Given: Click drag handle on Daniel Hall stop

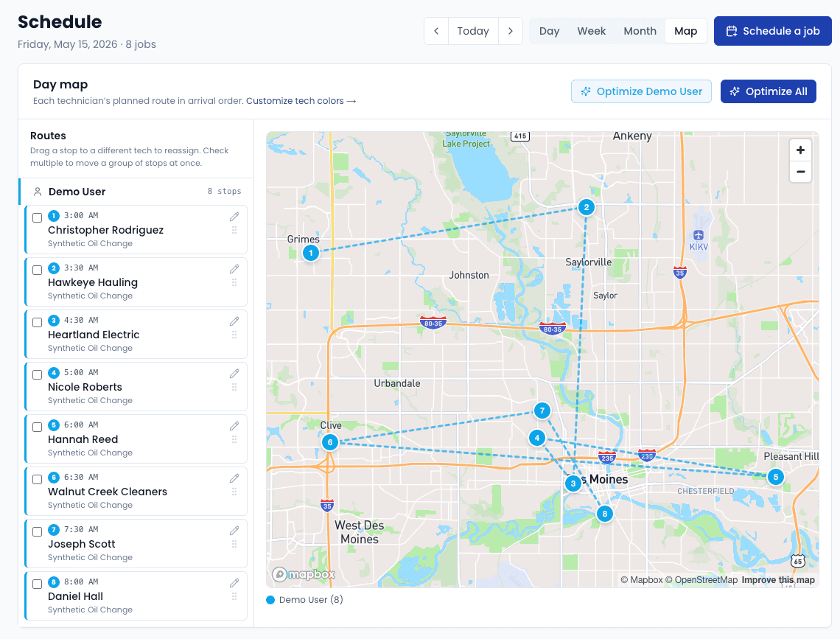Looking at the screenshot, I should 234,596.
